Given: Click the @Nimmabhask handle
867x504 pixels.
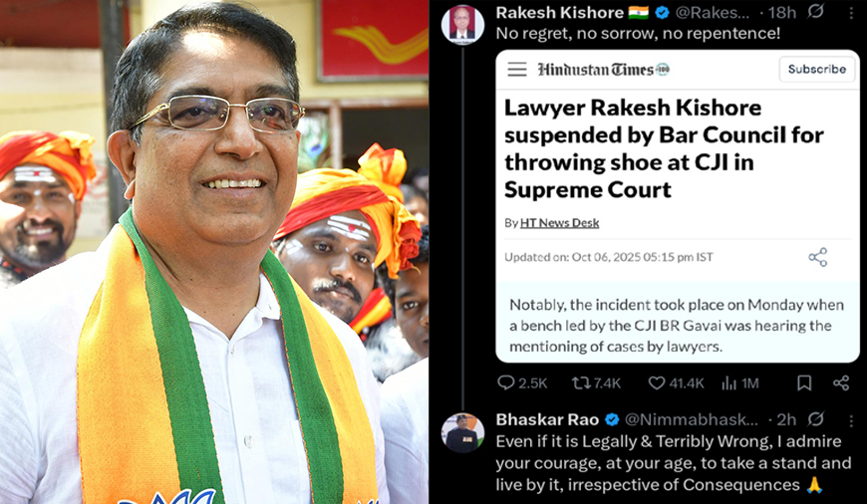Looking at the screenshot, I should tap(692, 419).
